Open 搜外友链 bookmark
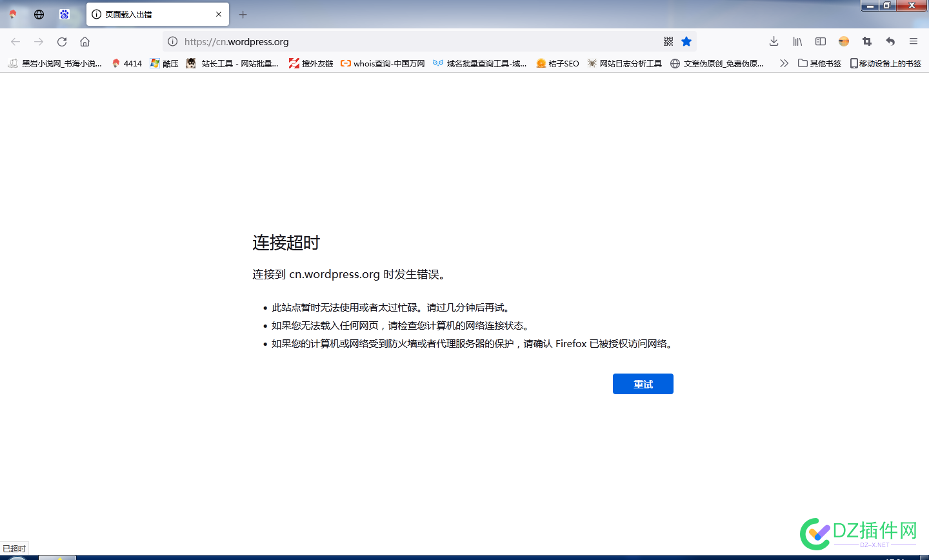Image resolution: width=929 pixels, height=560 pixels. [311, 63]
